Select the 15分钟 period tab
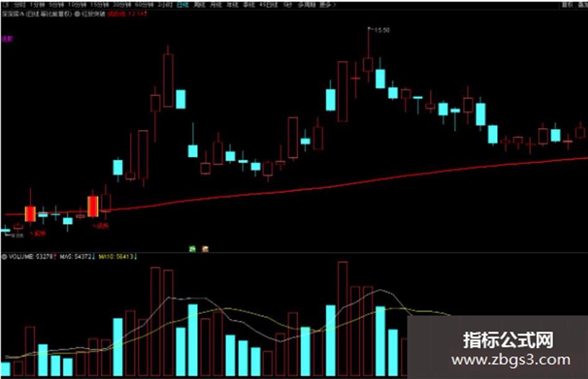588x379 pixels. coord(100,5)
